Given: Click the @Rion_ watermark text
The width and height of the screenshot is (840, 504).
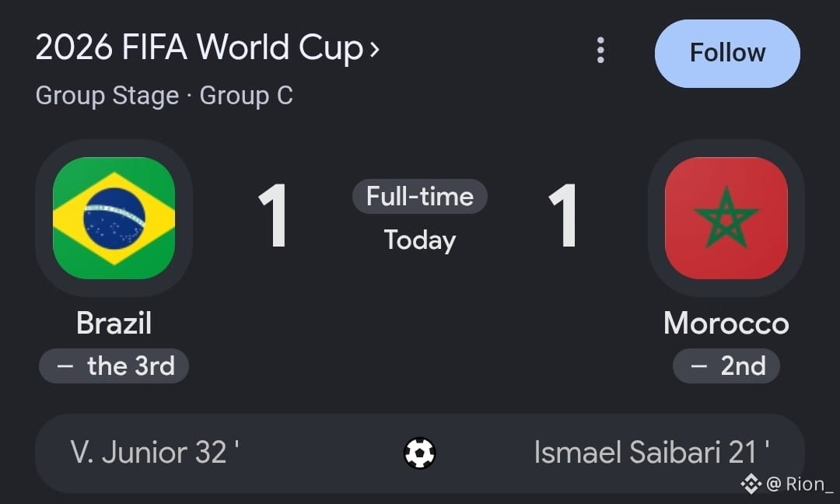Looking at the screenshot, I should click(x=800, y=484).
